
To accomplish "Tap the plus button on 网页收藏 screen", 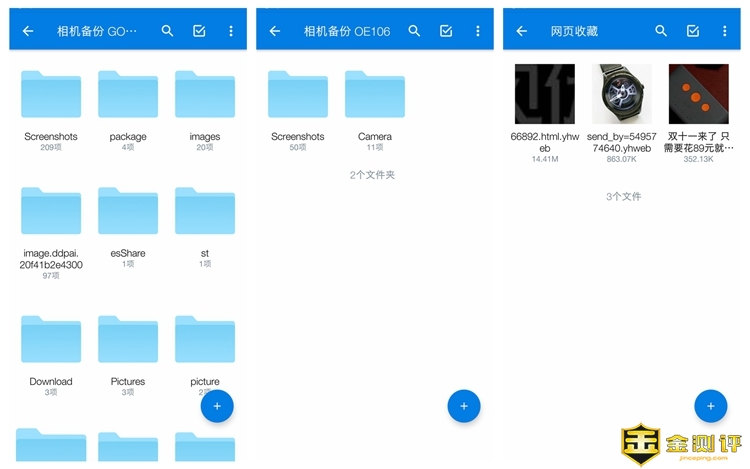I will [710, 406].
